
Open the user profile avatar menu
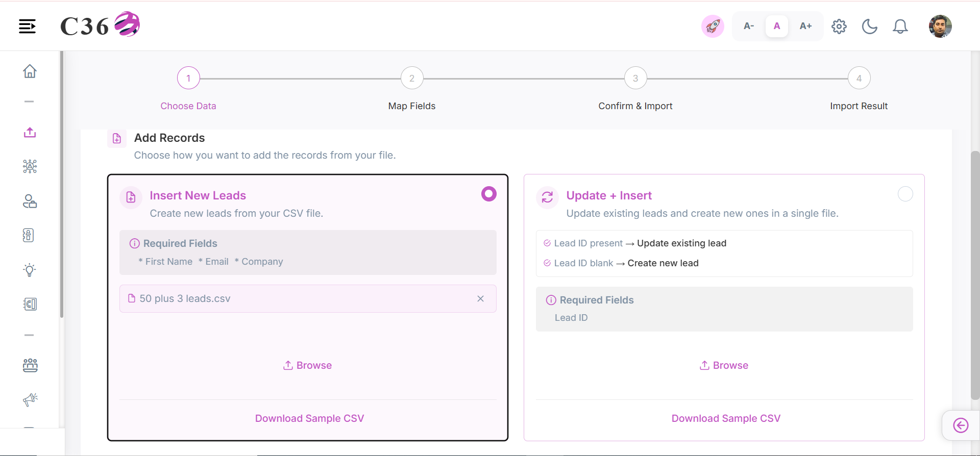940,26
